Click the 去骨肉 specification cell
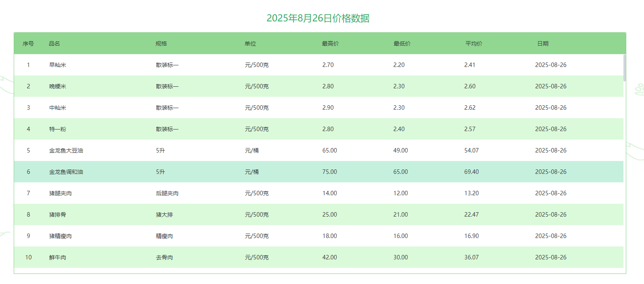Screen dimensions: 644x284 click(164, 257)
